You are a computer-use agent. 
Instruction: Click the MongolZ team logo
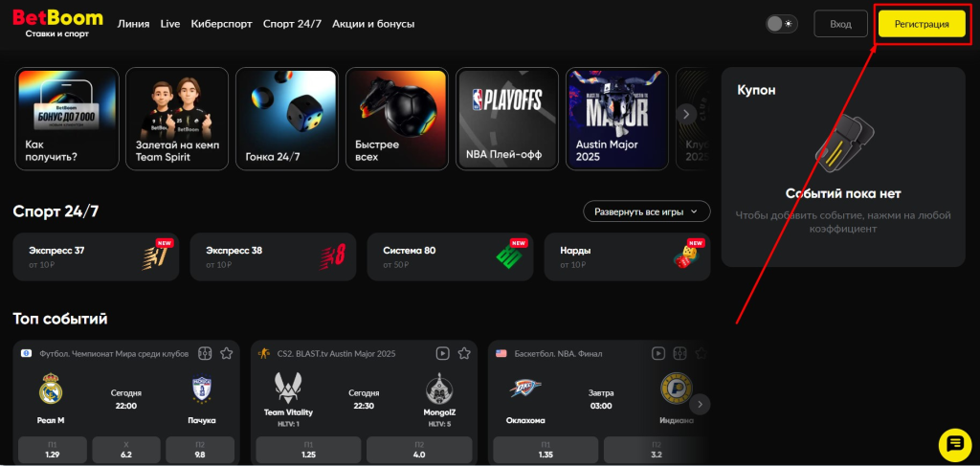click(438, 388)
